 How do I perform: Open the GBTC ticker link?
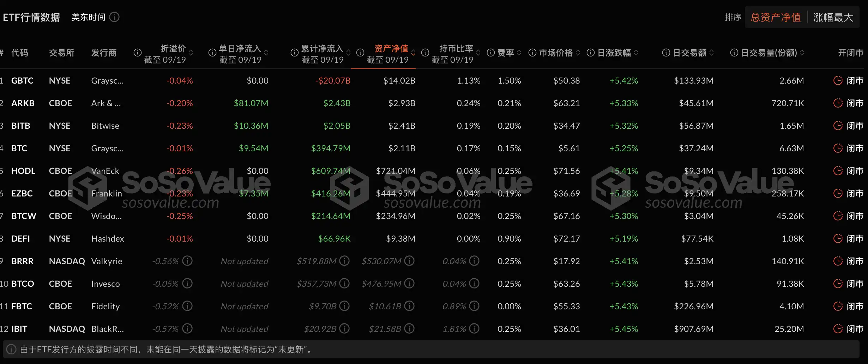click(x=22, y=80)
